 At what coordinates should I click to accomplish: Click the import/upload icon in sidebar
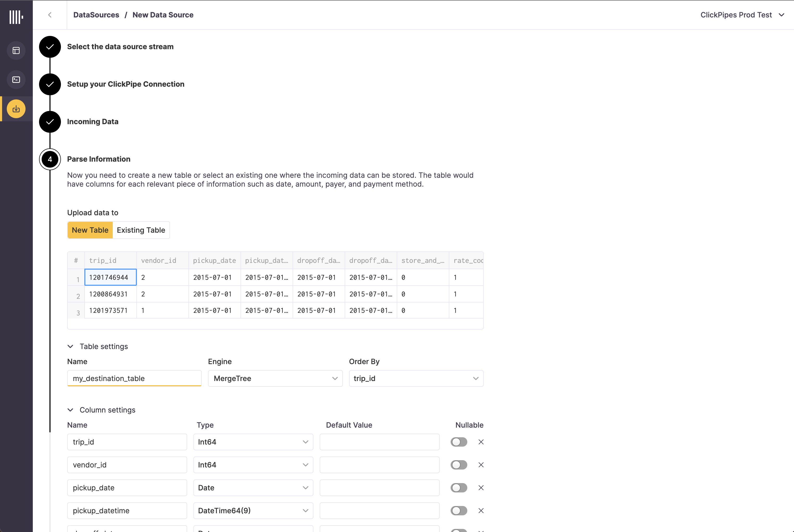[16, 109]
